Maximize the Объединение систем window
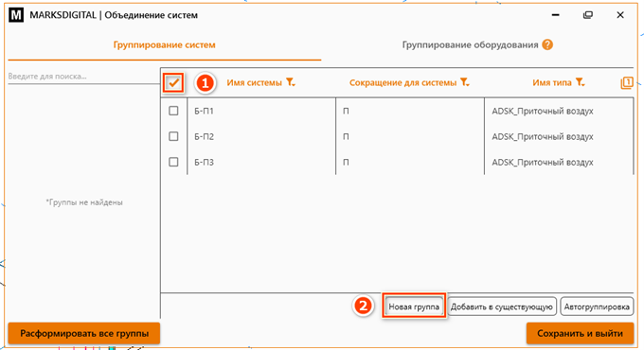 point(588,15)
